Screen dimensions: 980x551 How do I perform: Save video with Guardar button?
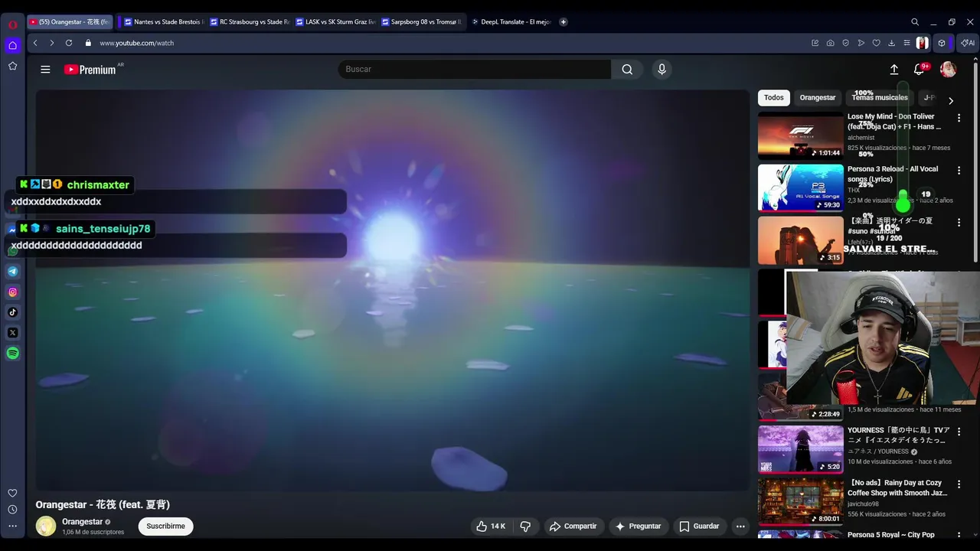tap(700, 526)
